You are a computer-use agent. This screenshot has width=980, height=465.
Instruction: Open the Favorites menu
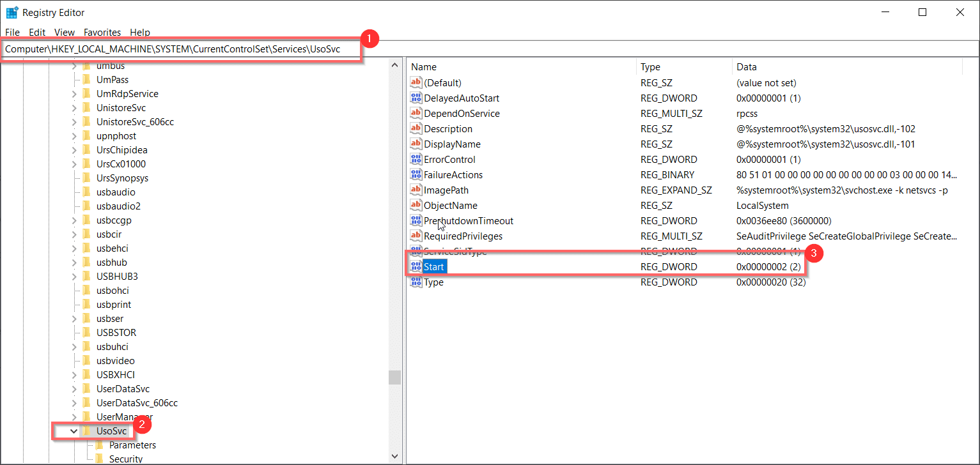tap(102, 32)
